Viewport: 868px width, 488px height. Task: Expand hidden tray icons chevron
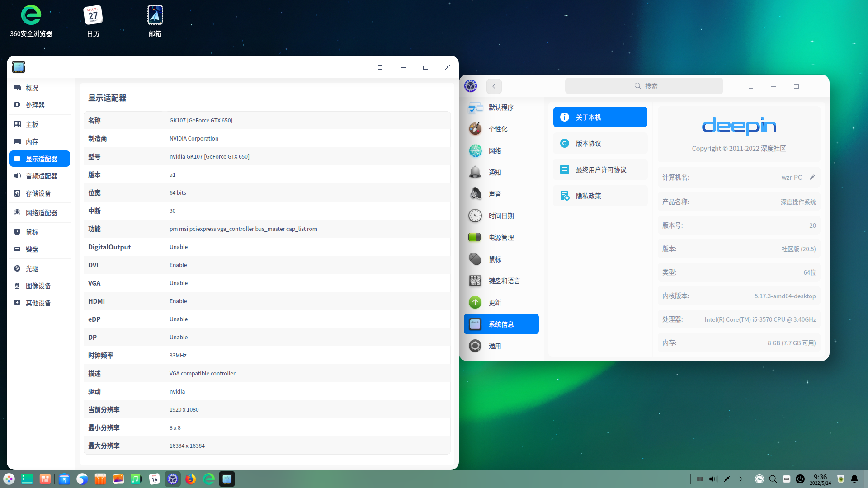[x=741, y=479]
